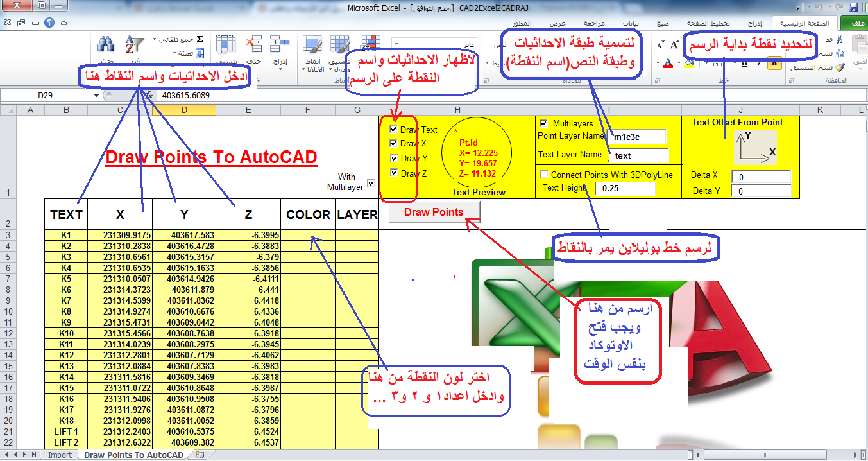Apply yellow Fill Color bucket swatch

coord(689,63)
